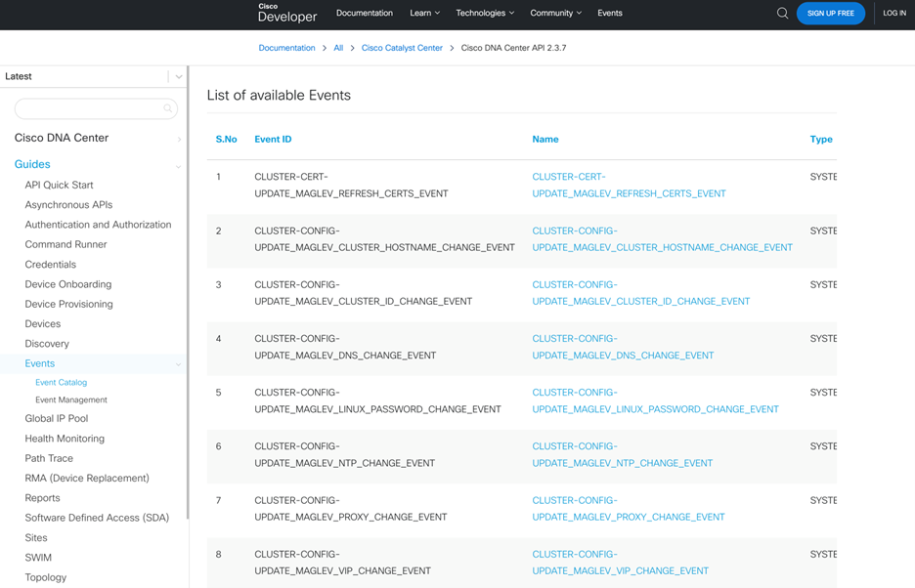Click the SIGN UP FREE button
This screenshot has height=588, width=915.
click(830, 14)
